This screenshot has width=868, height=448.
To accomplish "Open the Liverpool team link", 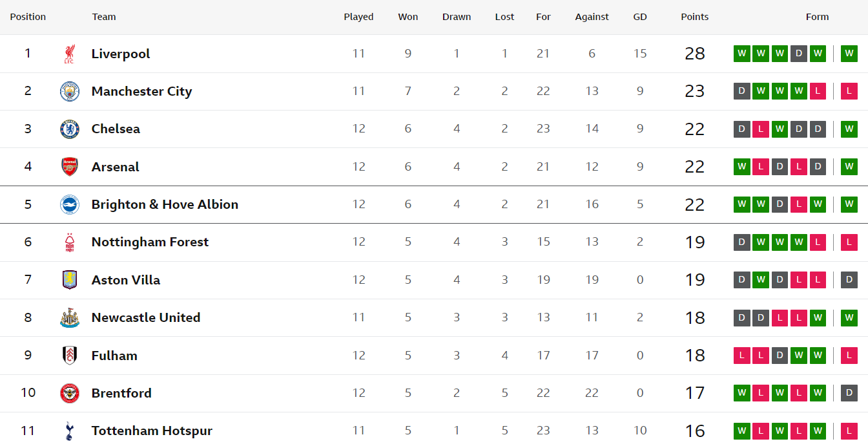I will pos(121,54).
